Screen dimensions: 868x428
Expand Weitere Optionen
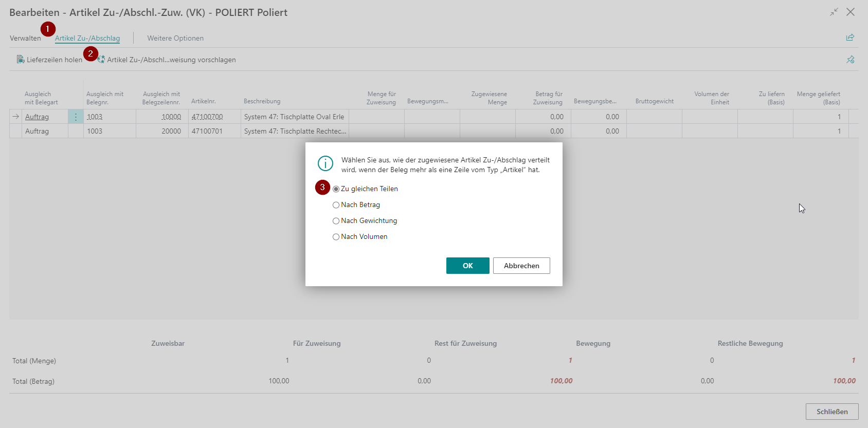pos(175,38)
